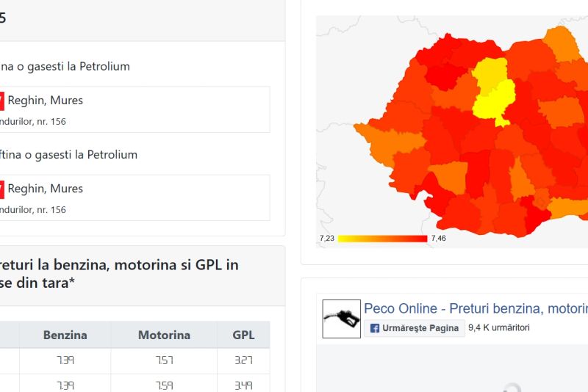The width and height of the screenshot is (588, 392).
Task: Click the 9,4 K urmăritori follower count
Action: 499,328
